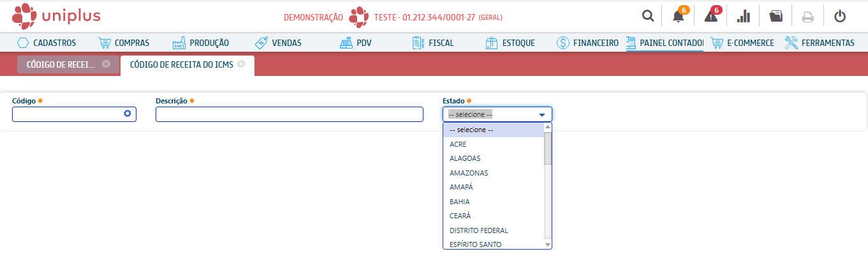Click the search magnifier icon
This screenshot has width=868, height=263.
[x=647, y=17]
